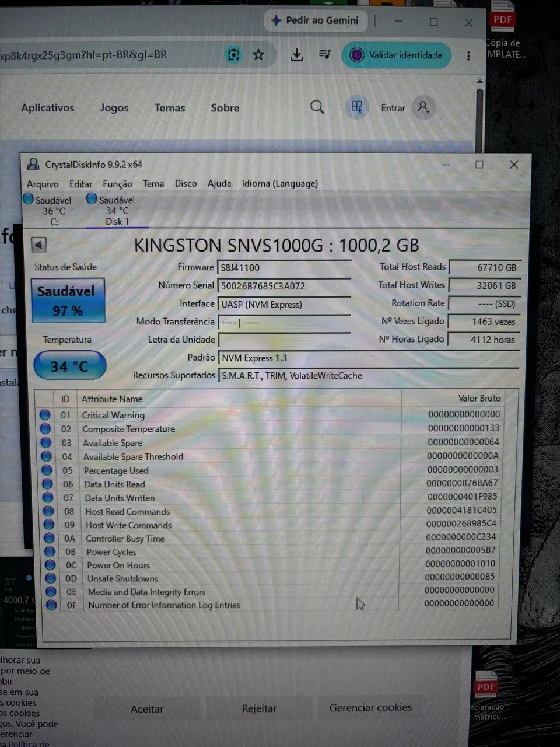Click the Recursos Suportados field
The image size is (560, 747).
369,375
